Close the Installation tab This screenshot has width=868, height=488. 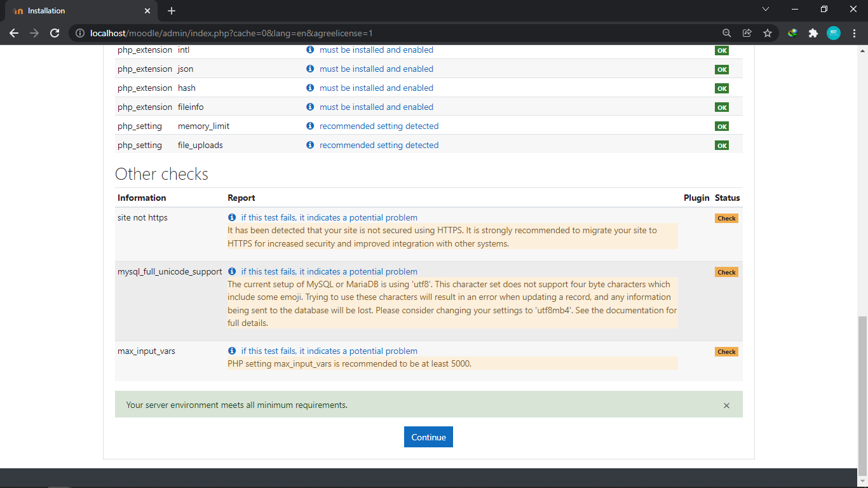pyautogui.click(x=147, y=11)
